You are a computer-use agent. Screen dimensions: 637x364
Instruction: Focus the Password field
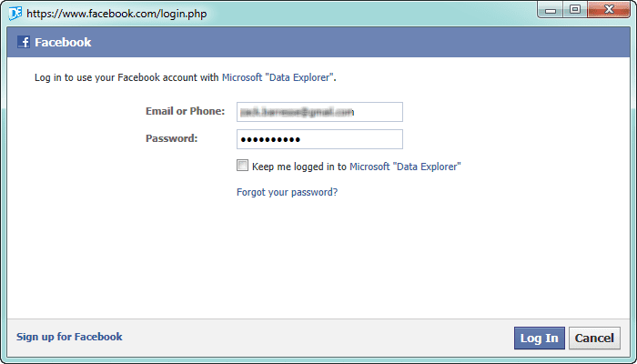click(319, 139)
